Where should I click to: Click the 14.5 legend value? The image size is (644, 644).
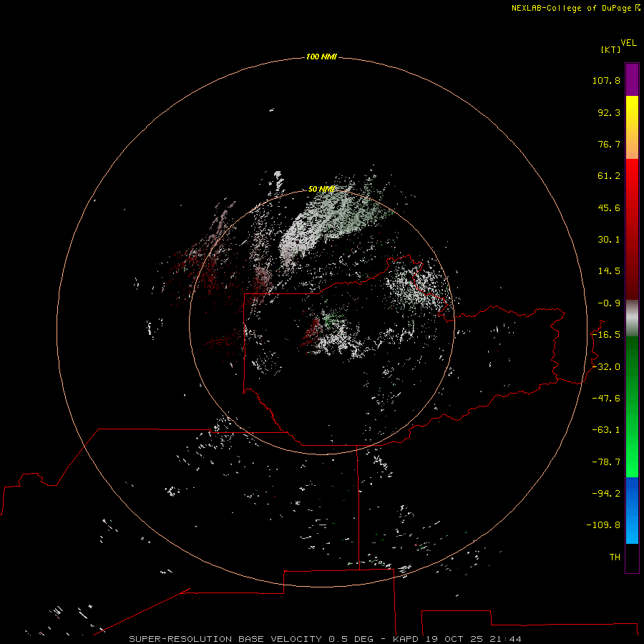[609, 271]
